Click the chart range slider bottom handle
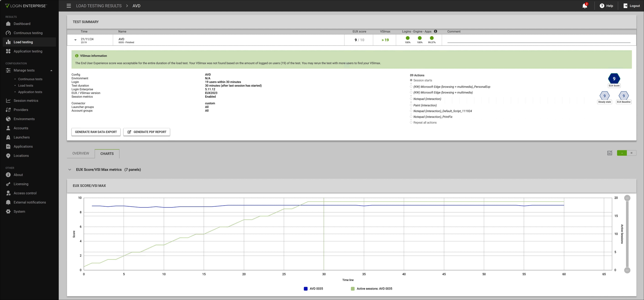644x300 pixels. (627, 270)
